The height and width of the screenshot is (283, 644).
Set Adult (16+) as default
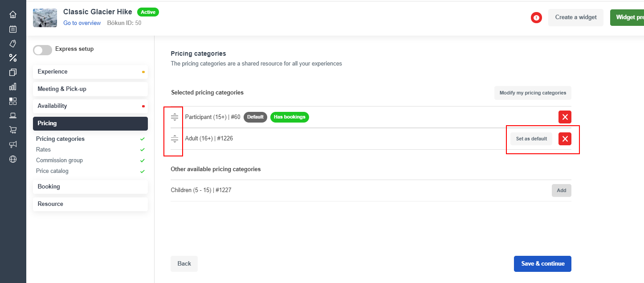531,139
